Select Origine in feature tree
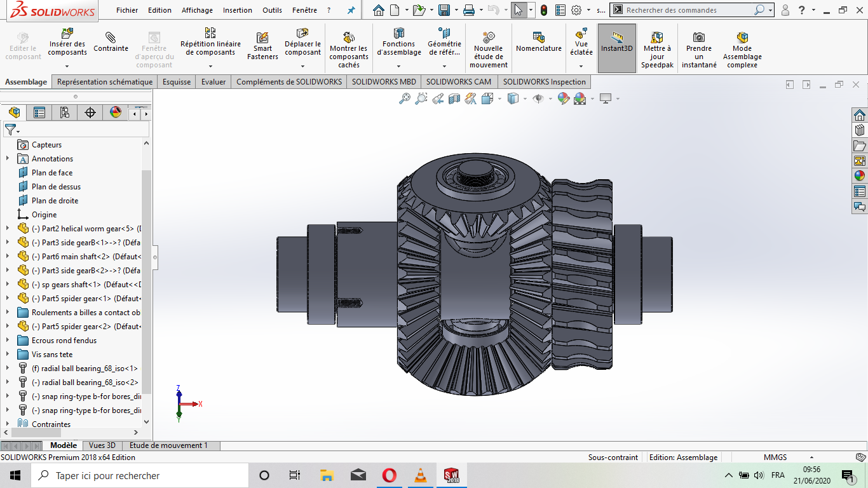 click(44, 215)
